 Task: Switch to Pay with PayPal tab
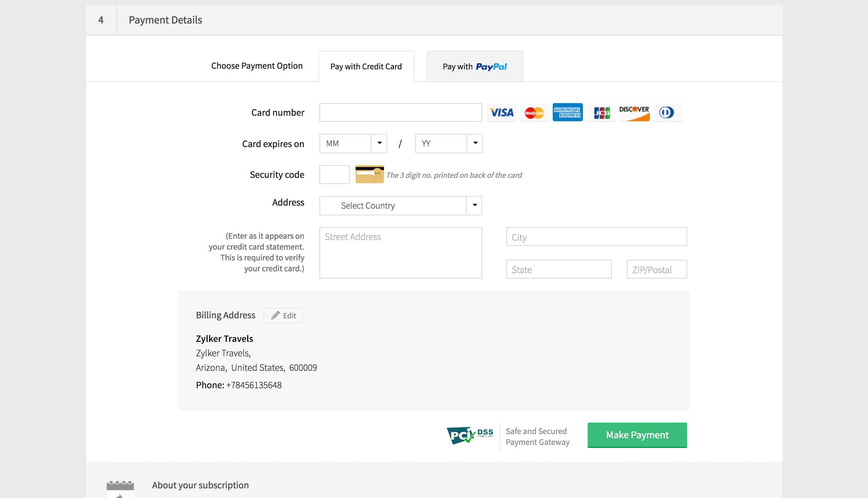click(x=474, y=67)
